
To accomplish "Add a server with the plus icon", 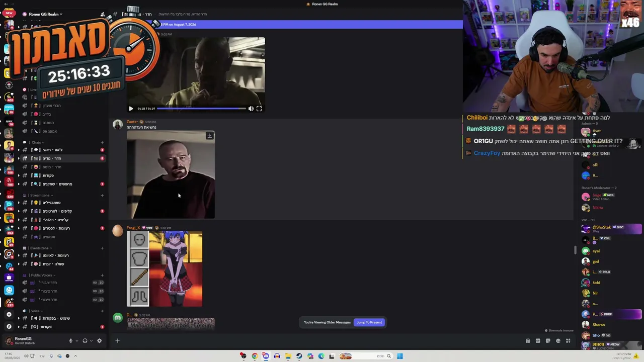I will pos(9,314).
